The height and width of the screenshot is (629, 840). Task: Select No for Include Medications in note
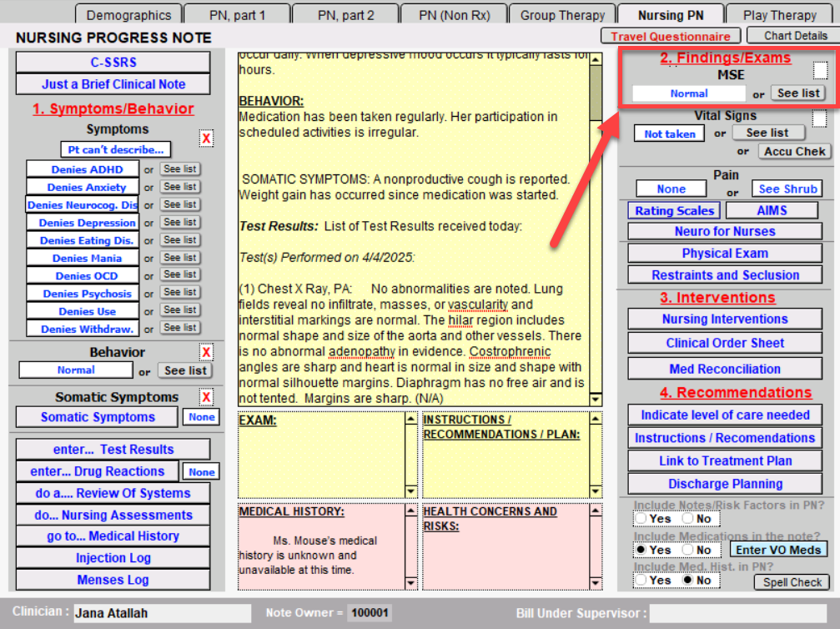pyautogui.click(x=687, y=550)
